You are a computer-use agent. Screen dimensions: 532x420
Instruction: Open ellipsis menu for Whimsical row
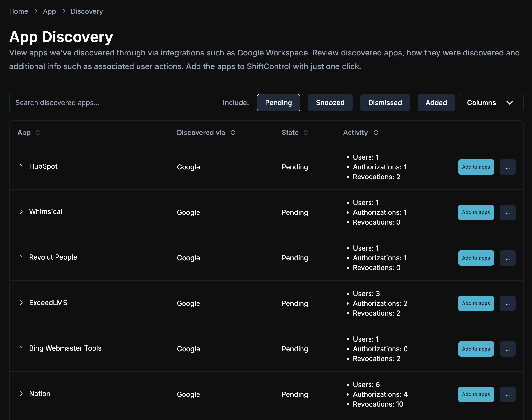click(507, 212)
